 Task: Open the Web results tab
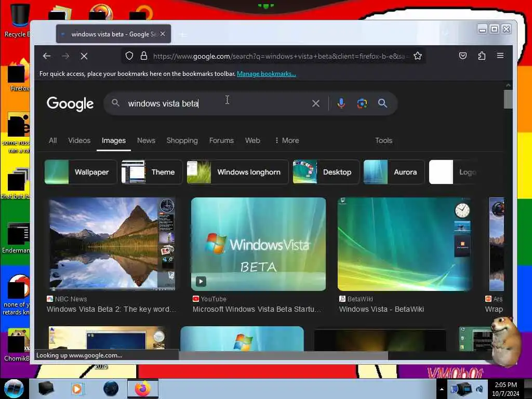tap(252, 140)
